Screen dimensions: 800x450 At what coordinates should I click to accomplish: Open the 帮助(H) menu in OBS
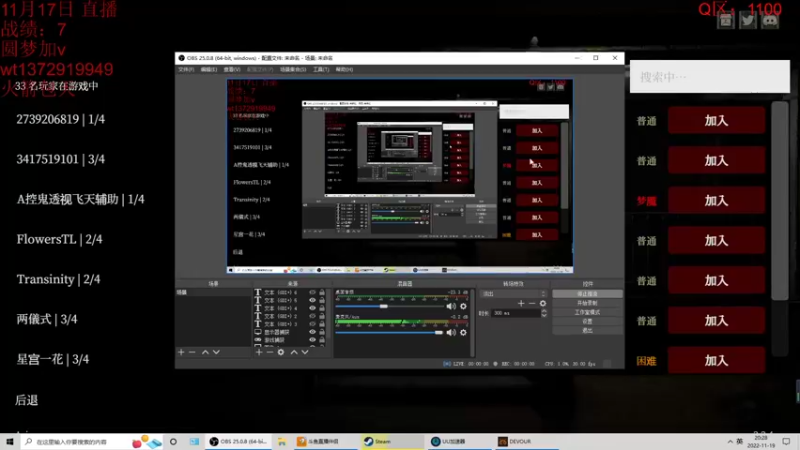[x=344, y=69]
